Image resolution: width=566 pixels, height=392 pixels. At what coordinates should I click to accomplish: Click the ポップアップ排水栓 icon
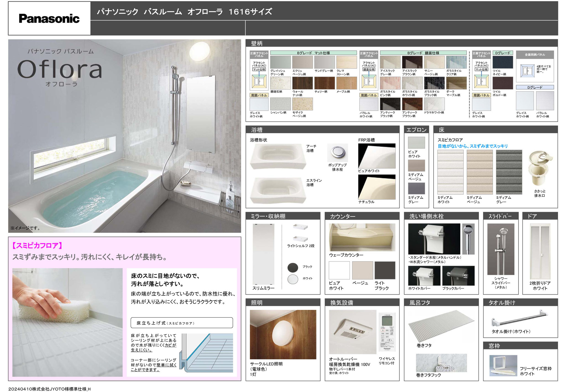pyautogui.click(x=337, y=153)
